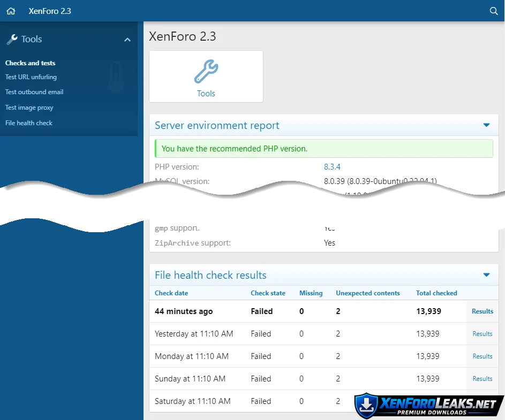505x420 pixels.
Task: Collapse the Tools sidebar section chevron
Action: pos(127,40)
